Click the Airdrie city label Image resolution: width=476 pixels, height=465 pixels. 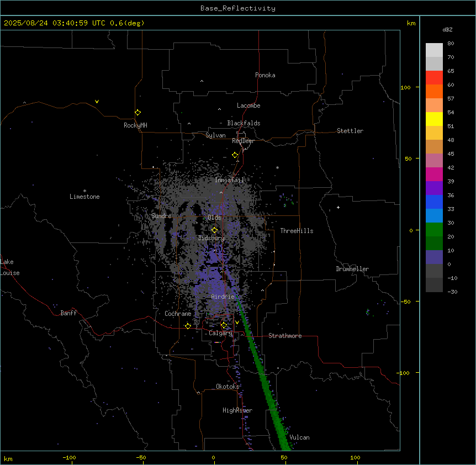[x=223, y=297]
